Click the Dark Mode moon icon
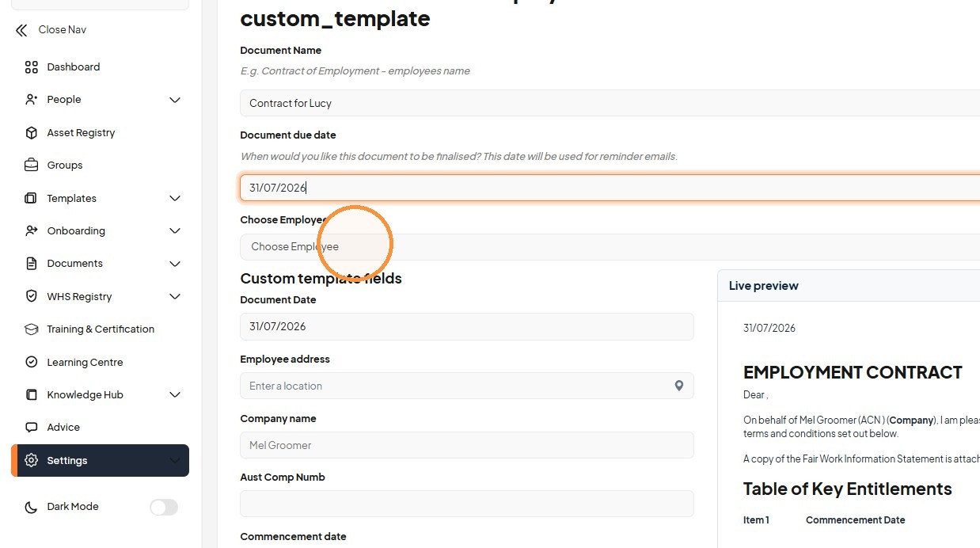The image size is (980, 548). click(x=32, y=508)
